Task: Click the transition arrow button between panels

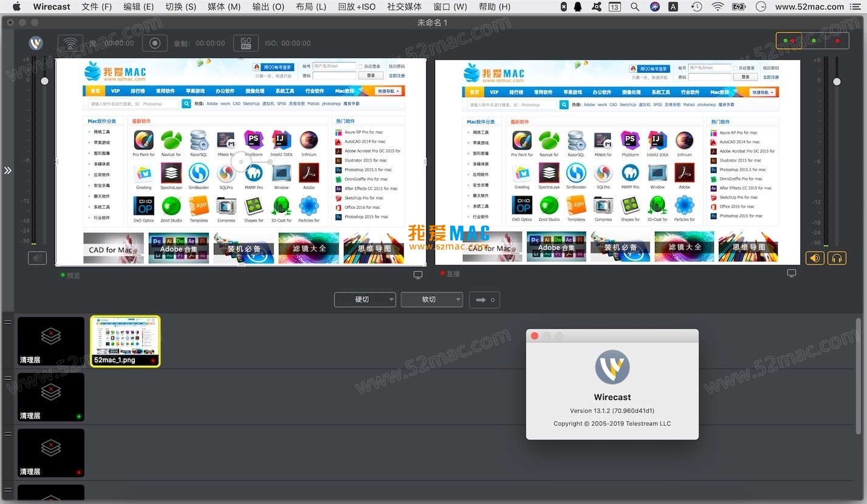Action: tap(484, 299)
